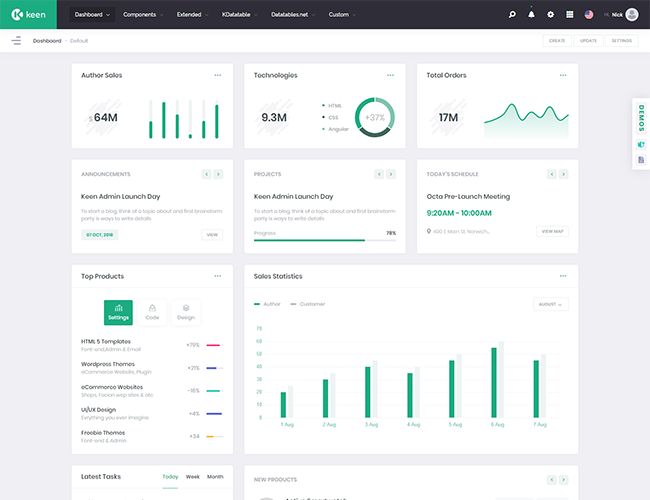
Task: Open Total Orders options menu
Action: [x=563, y=75]
